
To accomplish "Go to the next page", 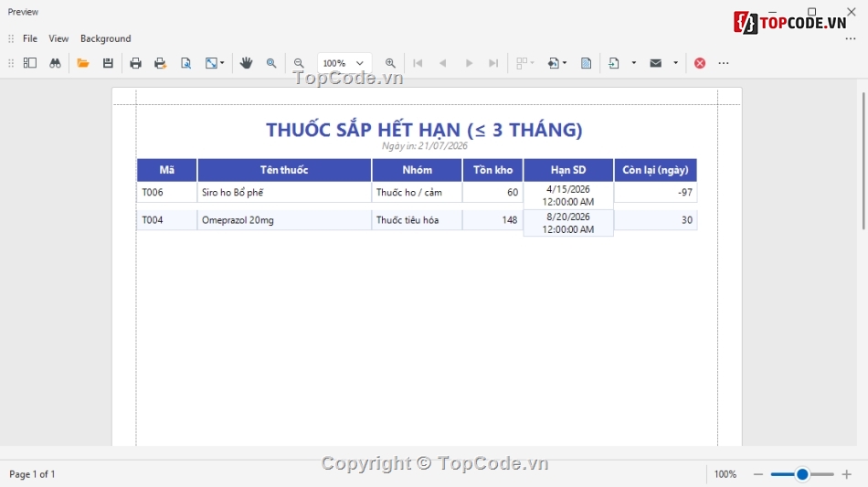I will (x=469, y=63).
